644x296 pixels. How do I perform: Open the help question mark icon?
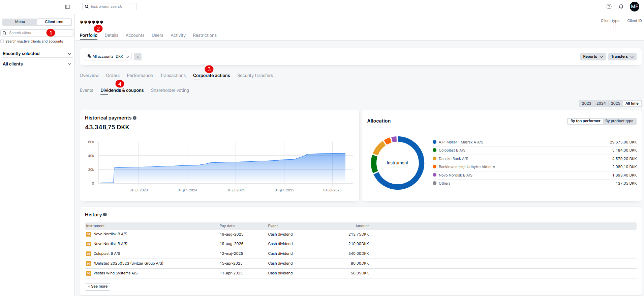[x=609, y=6]
